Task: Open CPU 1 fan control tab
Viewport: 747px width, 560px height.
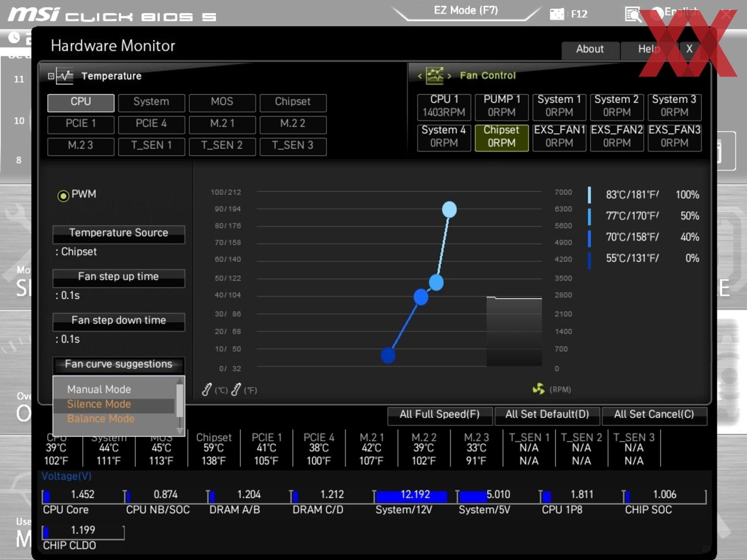Action: point(444,107)
